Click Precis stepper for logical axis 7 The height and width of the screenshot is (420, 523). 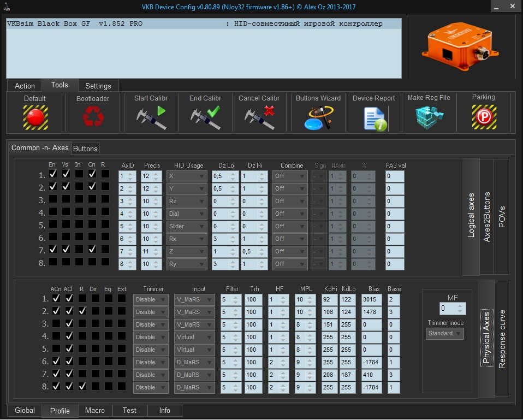click(x=157, y=252)
